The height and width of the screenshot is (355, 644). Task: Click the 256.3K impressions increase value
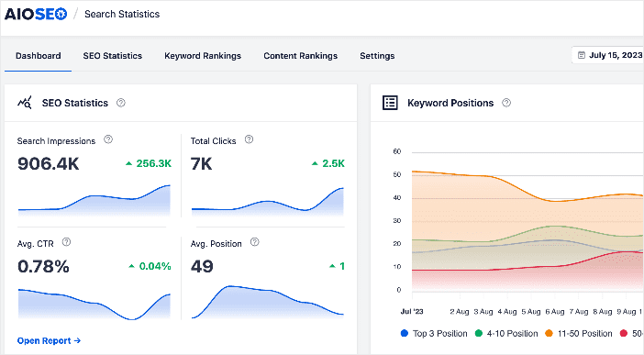pyautogui.click(x=153, y=163)
